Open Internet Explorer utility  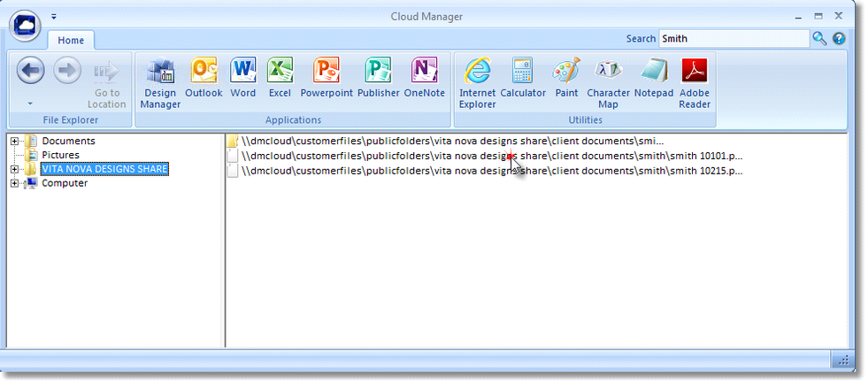coord(477,82)
